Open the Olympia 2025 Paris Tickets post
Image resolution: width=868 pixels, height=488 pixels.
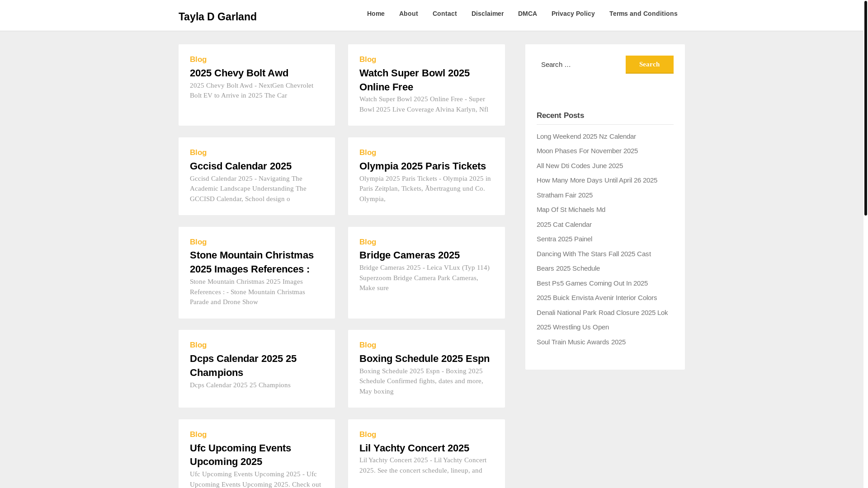pyautogui.click(x=423, y=166)
